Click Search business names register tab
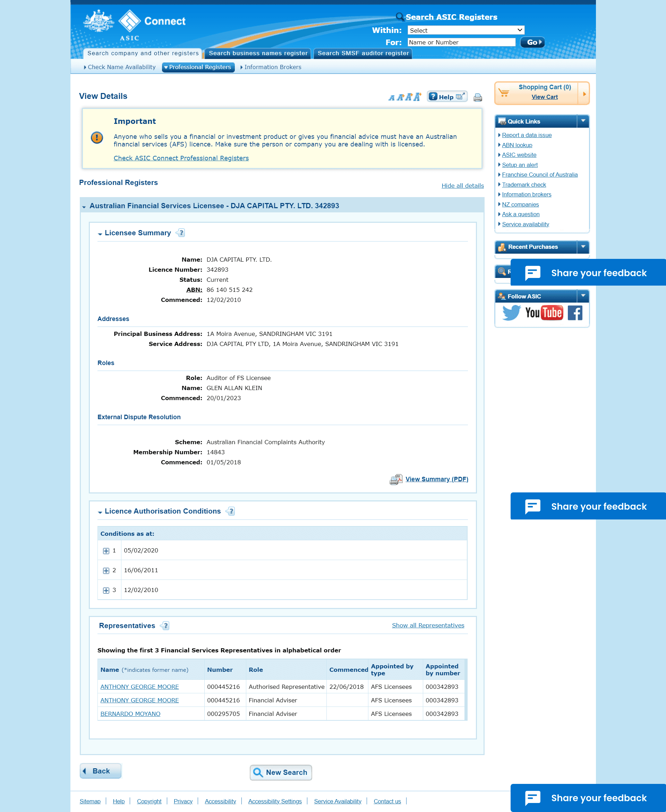This screenshot has height=812, width=666. click(x=258, y=53)
